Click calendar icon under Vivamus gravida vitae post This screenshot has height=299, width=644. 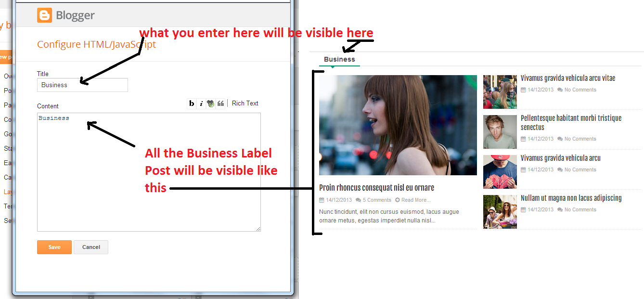click(x=523, y=90)
